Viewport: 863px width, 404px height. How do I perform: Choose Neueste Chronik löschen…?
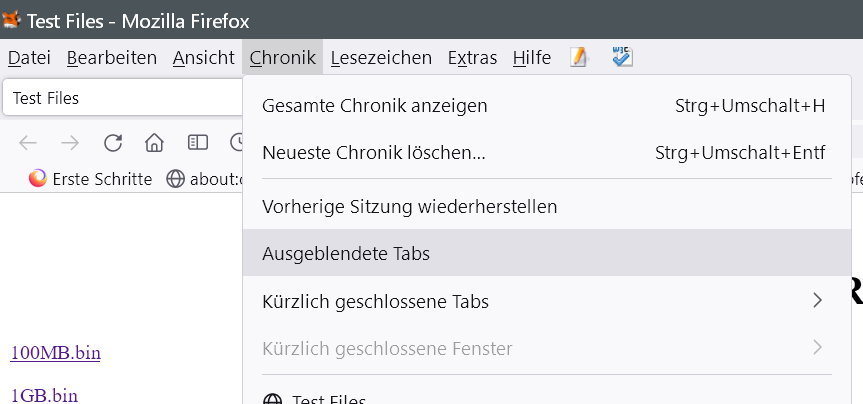pos(374,153)
